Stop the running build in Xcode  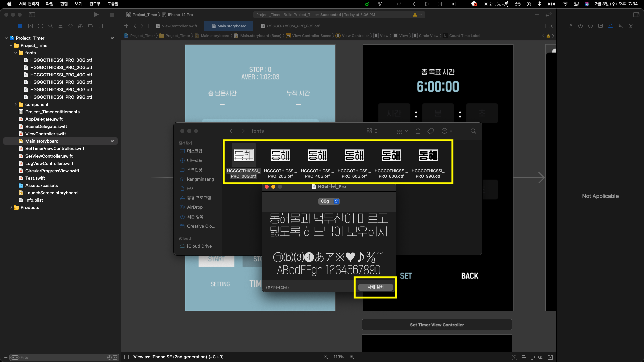click(x=112, y=15)
